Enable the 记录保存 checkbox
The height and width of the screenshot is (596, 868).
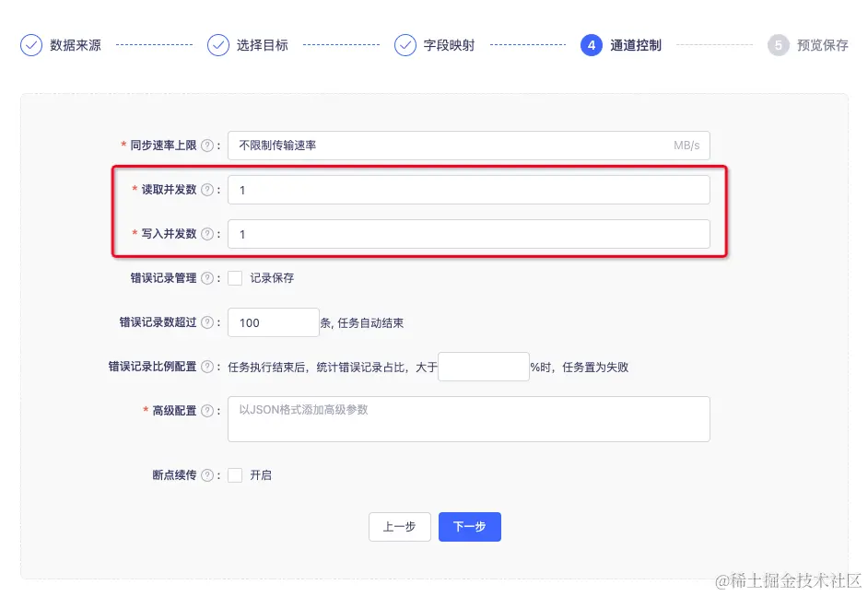coord(235,278)
